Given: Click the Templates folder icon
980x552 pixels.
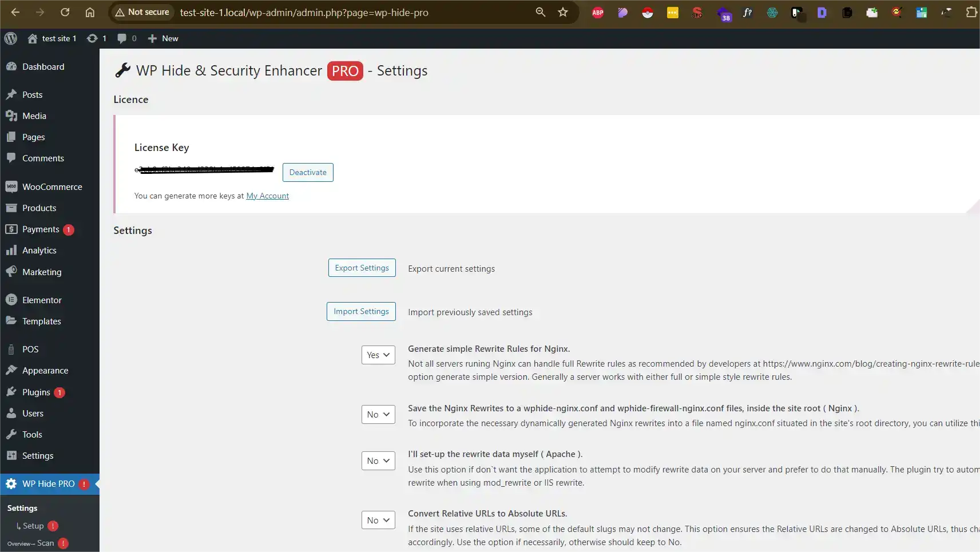Looking at the screenshot, I should [x=11, y=321].
